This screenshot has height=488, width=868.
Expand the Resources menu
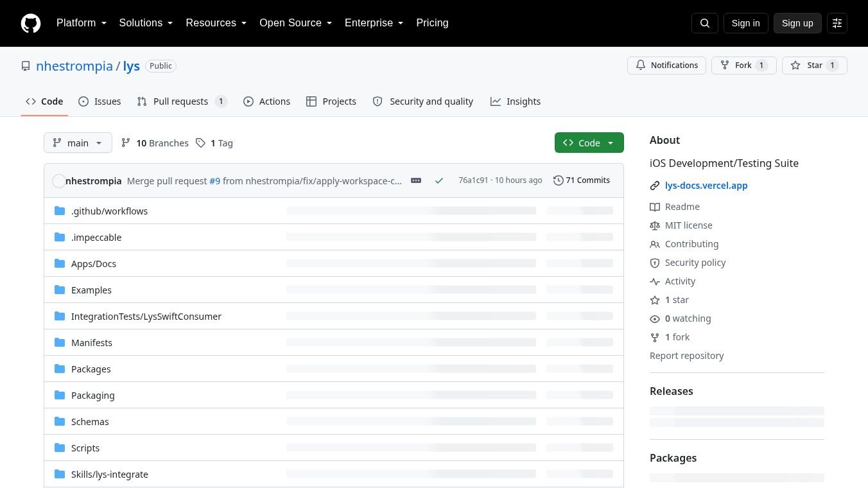[216, 23]
